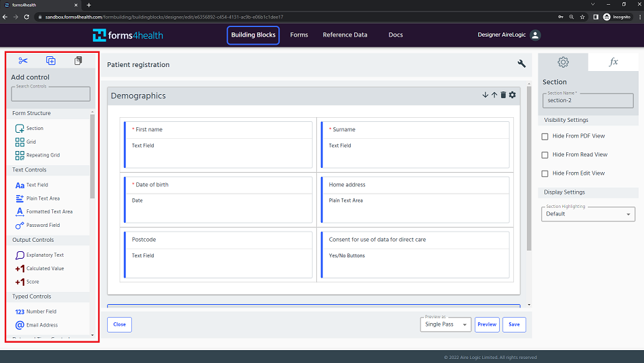Add an Email Address control
644x363 pixels.
click(37, 325)
